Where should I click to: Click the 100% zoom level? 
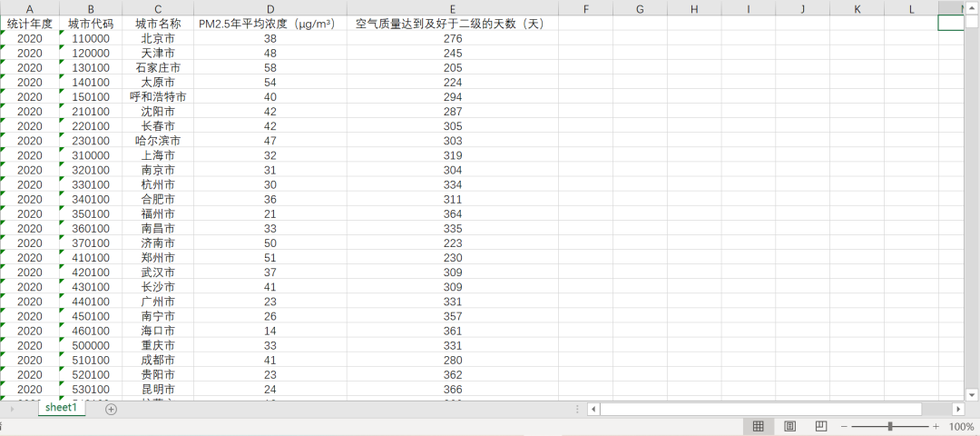[961, 427]
